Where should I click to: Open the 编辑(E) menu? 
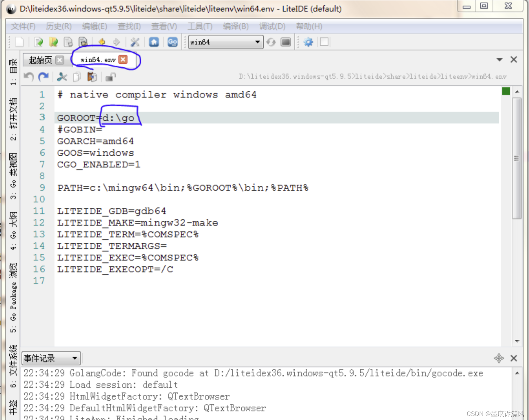(x=95, y=26)
